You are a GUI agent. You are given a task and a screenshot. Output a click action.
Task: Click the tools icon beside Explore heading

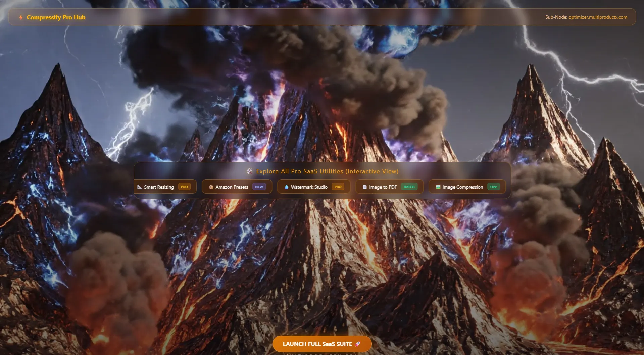pyautogui.click(x=249, y=171)
